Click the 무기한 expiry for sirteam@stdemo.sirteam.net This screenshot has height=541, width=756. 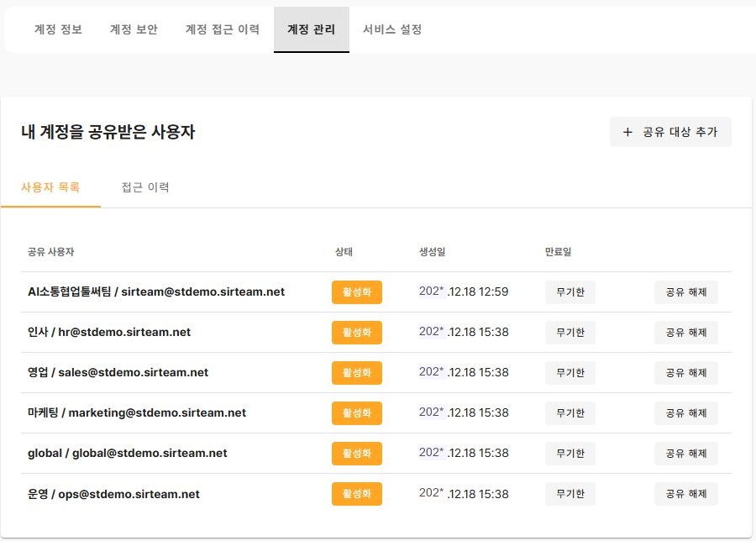click(570, 292)
